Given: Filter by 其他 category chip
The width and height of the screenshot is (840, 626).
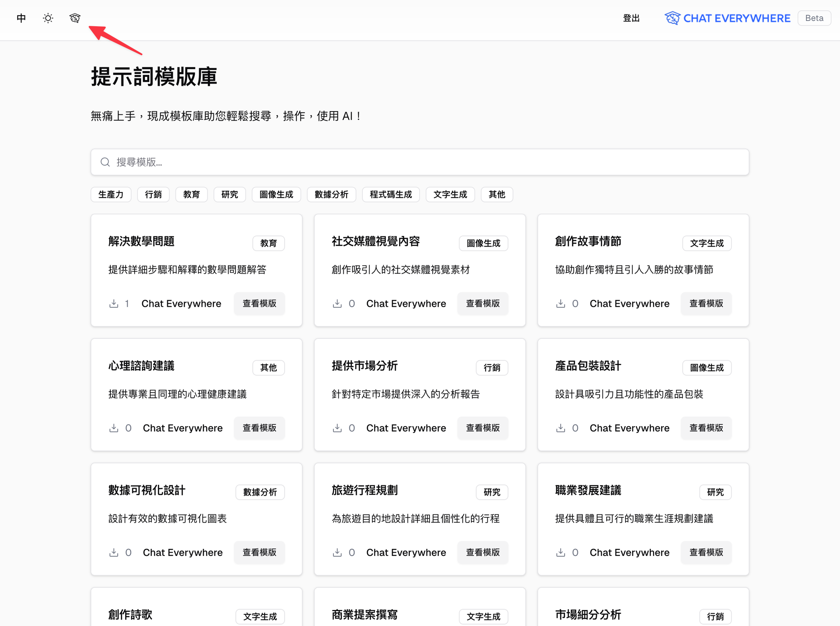Looking at the screenshot, I should 497,194.
